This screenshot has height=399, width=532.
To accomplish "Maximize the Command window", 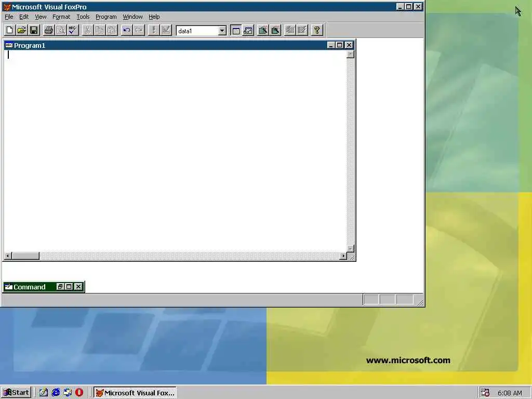I will (69, 287).
